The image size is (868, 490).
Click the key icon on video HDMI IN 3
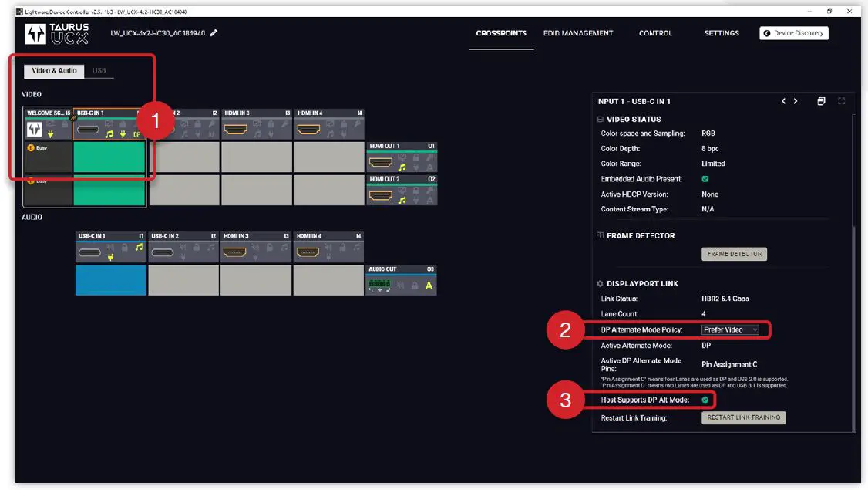tap(285, 124)
